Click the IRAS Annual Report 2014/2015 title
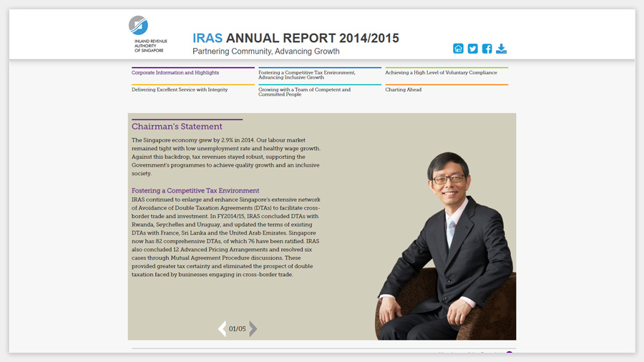Viewport: 644px width, 362px height. tap(296, 38)
